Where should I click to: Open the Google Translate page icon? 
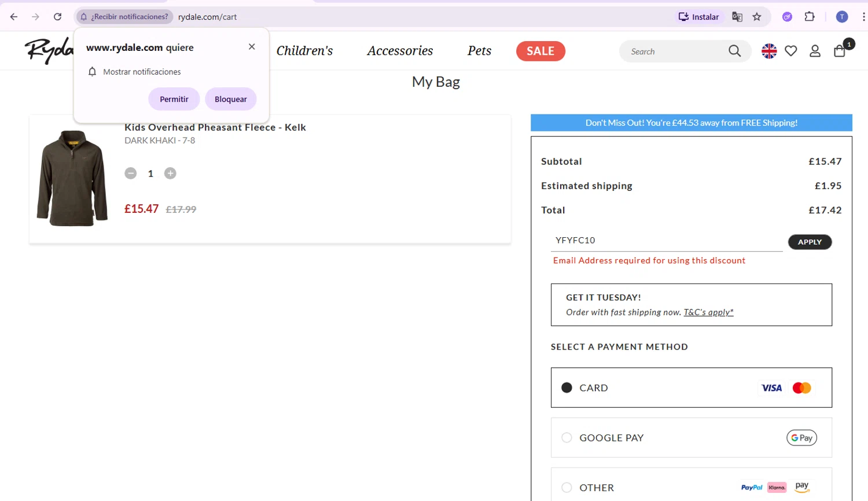coord(737,17)
